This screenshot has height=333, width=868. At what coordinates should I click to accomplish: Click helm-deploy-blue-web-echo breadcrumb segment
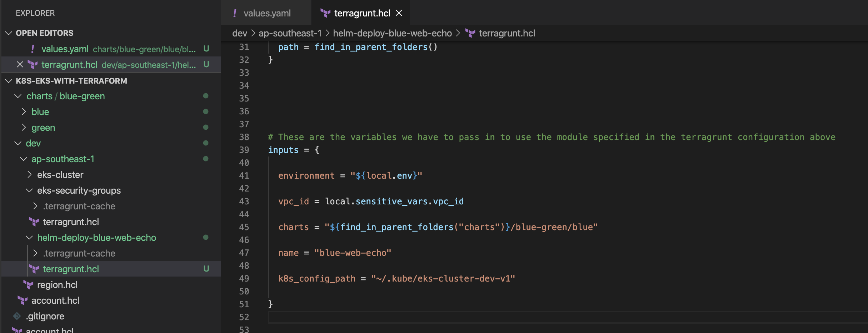(x=393, y=33)
